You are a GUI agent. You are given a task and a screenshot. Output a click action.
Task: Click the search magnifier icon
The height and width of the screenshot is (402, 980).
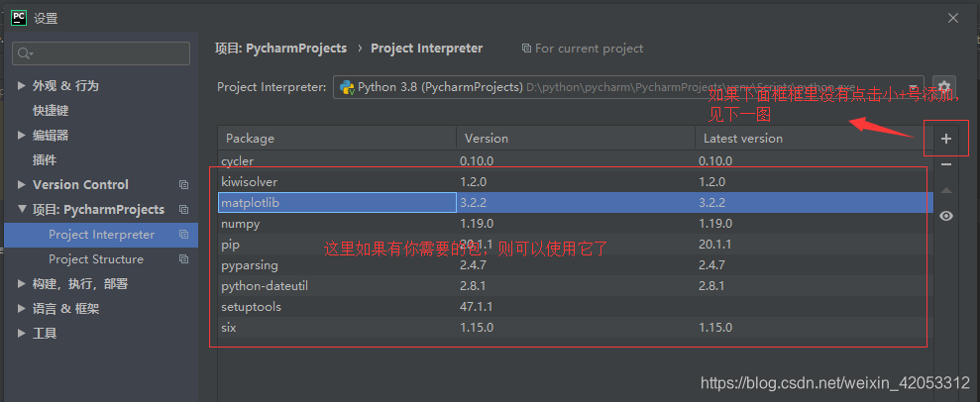point(25,53)
